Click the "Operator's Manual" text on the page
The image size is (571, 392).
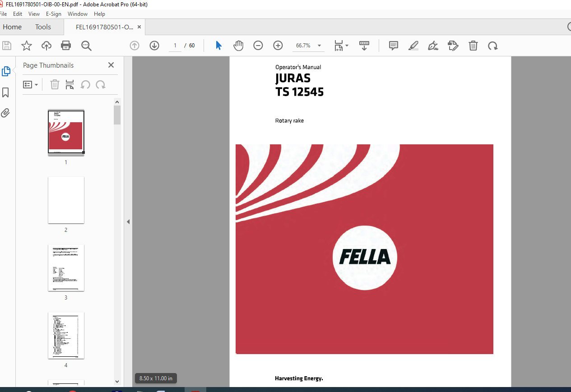point(298,67)
